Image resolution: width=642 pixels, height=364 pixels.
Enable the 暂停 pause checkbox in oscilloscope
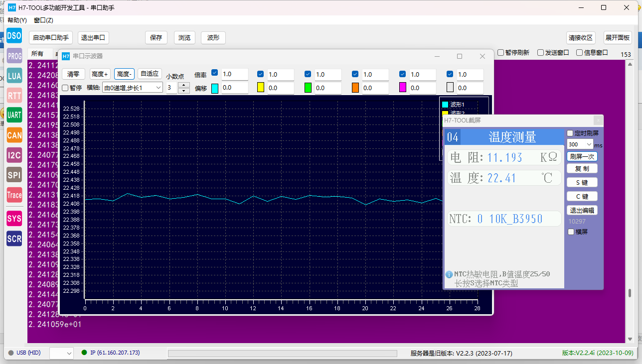pos(65,88)
